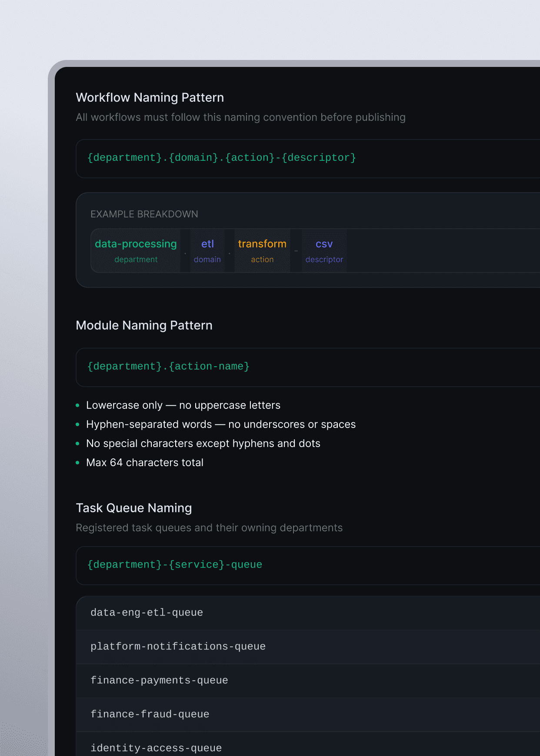Viewport: 540px width, 756px height.
Task: Select the platform-notifications-queue row
Action: point(308,647)
